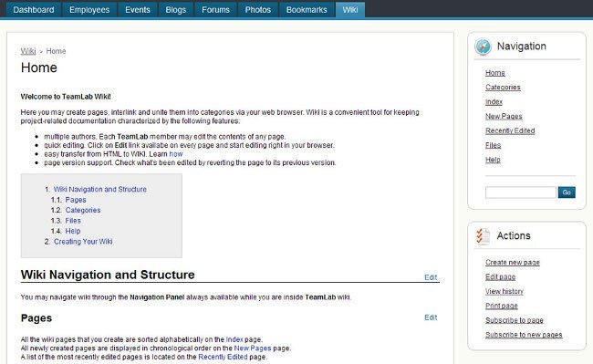Image resolution: width=593 pixels, height=364 pixels.
Task: Jump to 1.1 Pages contents entry
Action: (76, 200)
